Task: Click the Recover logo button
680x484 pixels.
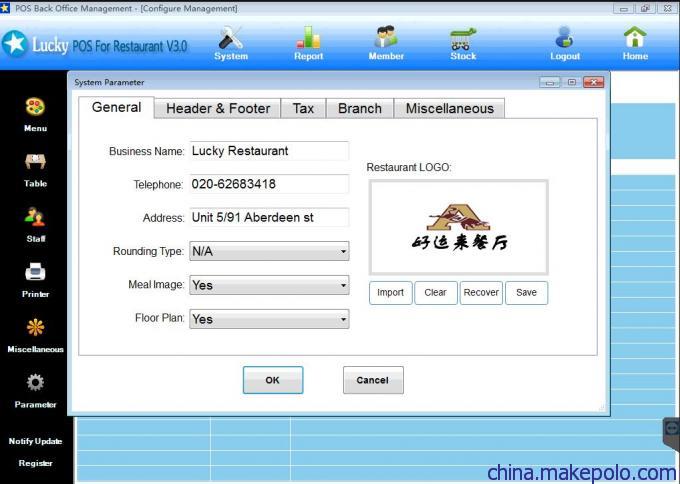Action: point(481,293)
